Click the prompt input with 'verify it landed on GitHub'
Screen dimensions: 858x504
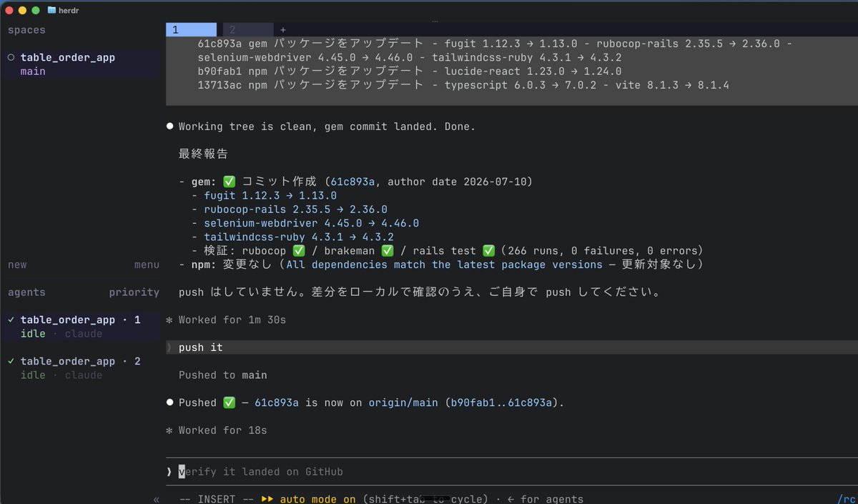[x=511, y=472]
